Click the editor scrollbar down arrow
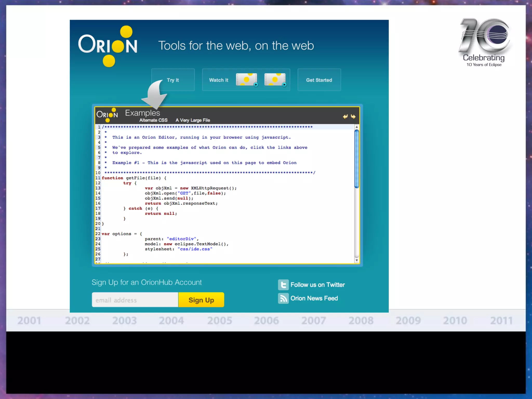 pos(357,260)
